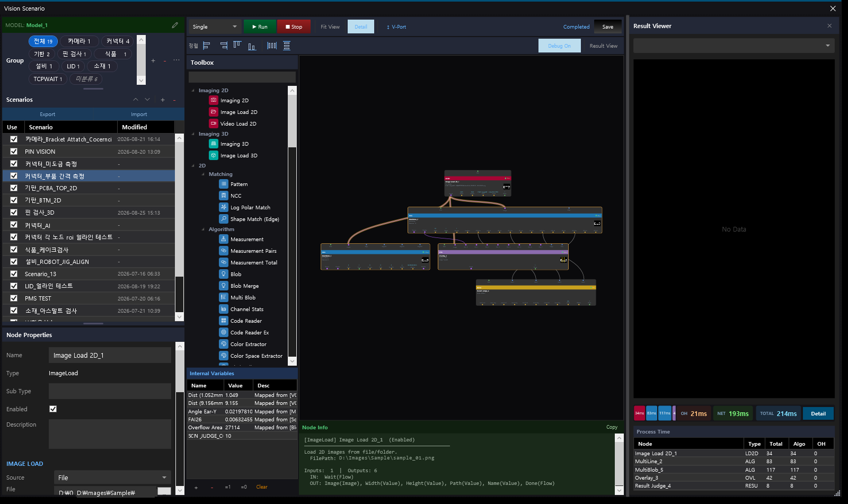This screenshot has width=848, height=504.
Task: Toggle the Enabled checkbox in Node Properties
Action: point(53,409)
